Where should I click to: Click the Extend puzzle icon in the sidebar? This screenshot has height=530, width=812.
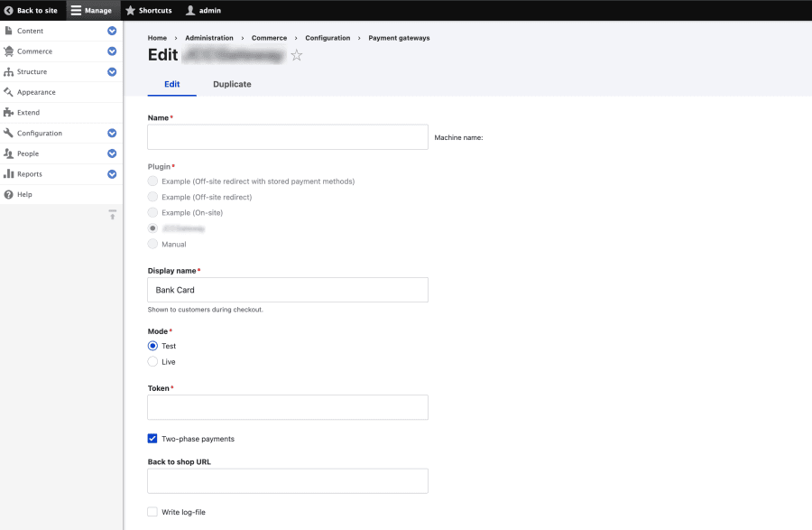pos(8,113)
